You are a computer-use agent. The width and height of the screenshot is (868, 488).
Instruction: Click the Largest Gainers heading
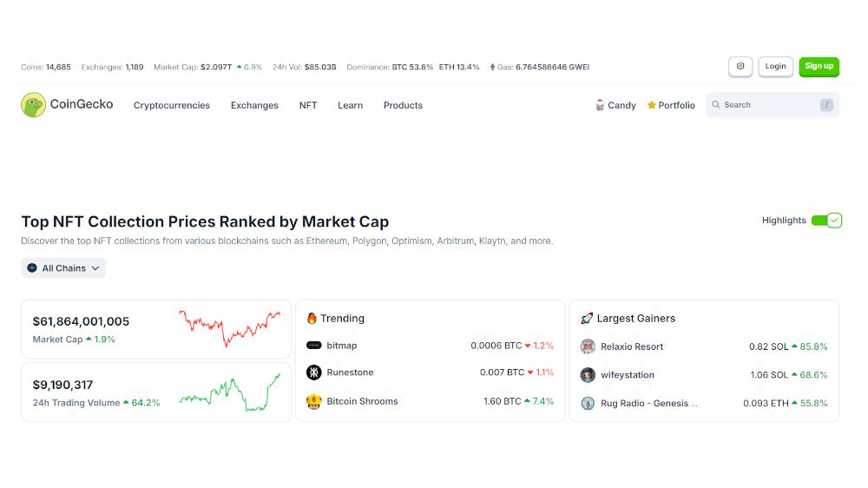636,319
